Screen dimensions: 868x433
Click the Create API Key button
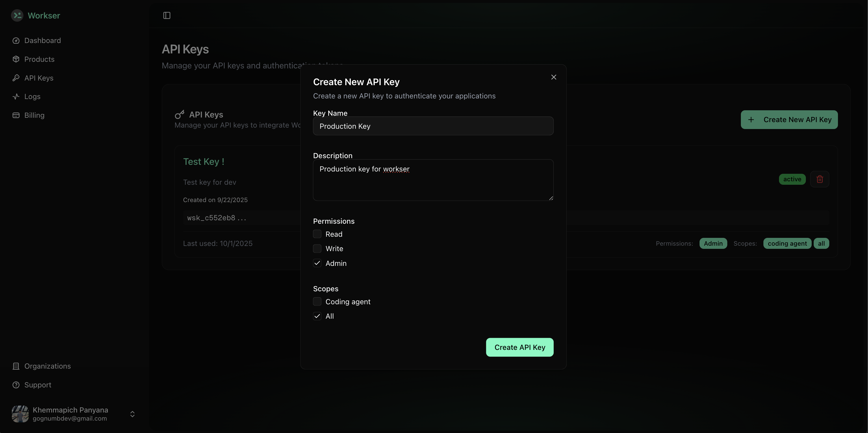519,347
